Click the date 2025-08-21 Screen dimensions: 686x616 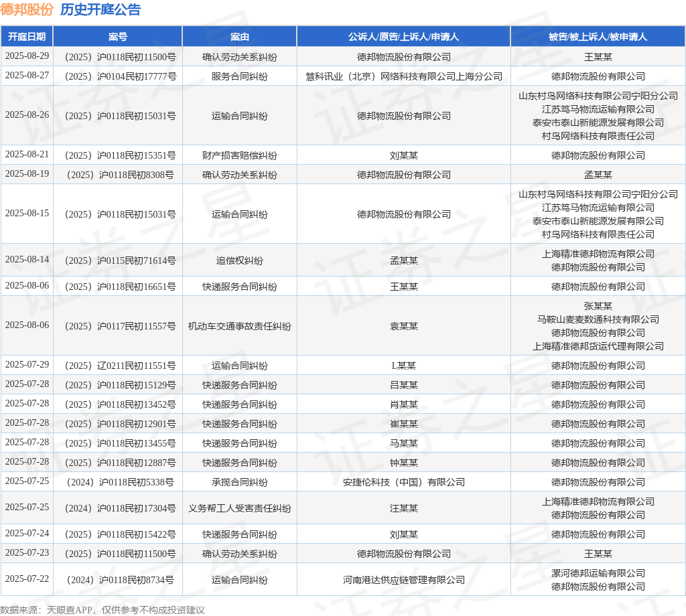[x=27, y=154]
